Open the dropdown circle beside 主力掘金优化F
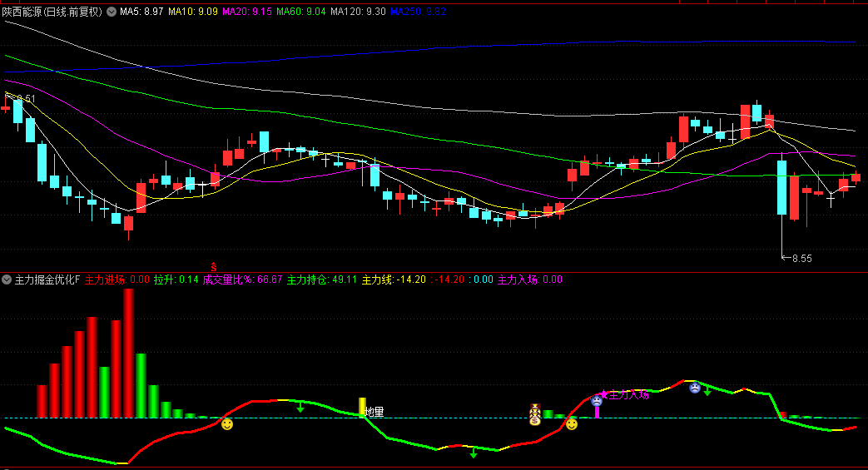The height and width of the screenshot is (470, 868). 7,280
